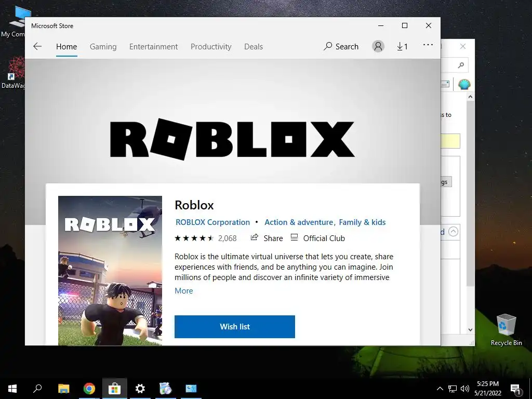Open the Roblox Official Club
532x399 pixels.
click(318, 238)
